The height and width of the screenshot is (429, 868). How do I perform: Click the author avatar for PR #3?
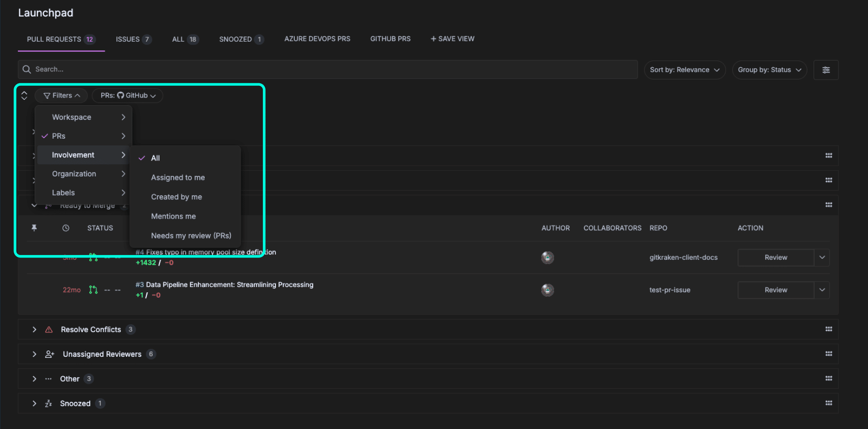tap(547, 290)
